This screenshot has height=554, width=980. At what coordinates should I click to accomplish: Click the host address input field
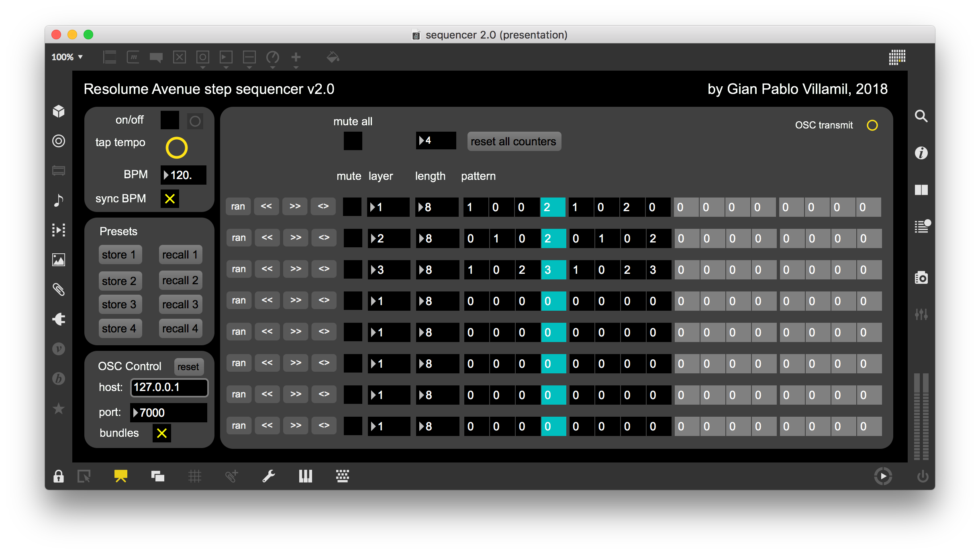(169, 387)
